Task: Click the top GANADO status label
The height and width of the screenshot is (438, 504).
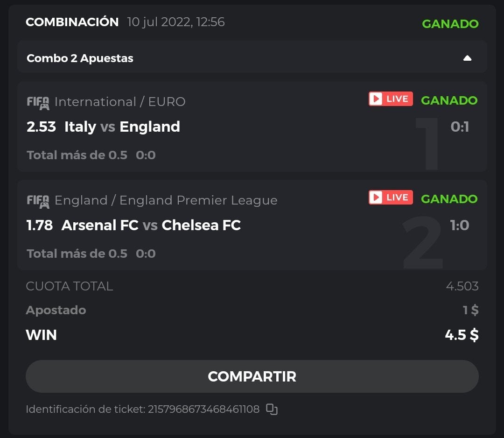Action: tap(450, 24)
